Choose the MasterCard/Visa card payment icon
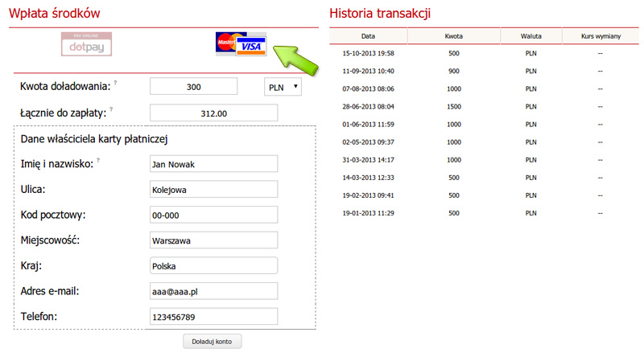Viewport: 644px width, 361px height. point(242,44)
